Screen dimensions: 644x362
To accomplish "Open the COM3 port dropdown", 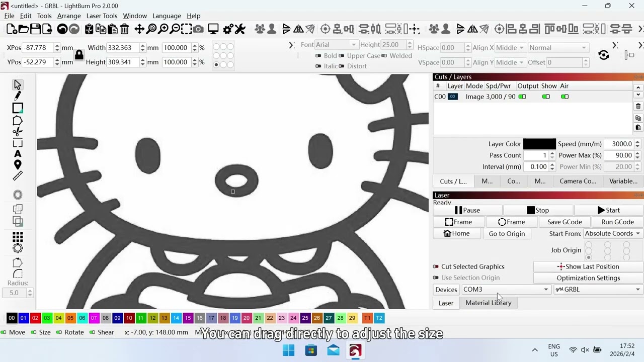I will pyautogui.click(x=506, y=290).
